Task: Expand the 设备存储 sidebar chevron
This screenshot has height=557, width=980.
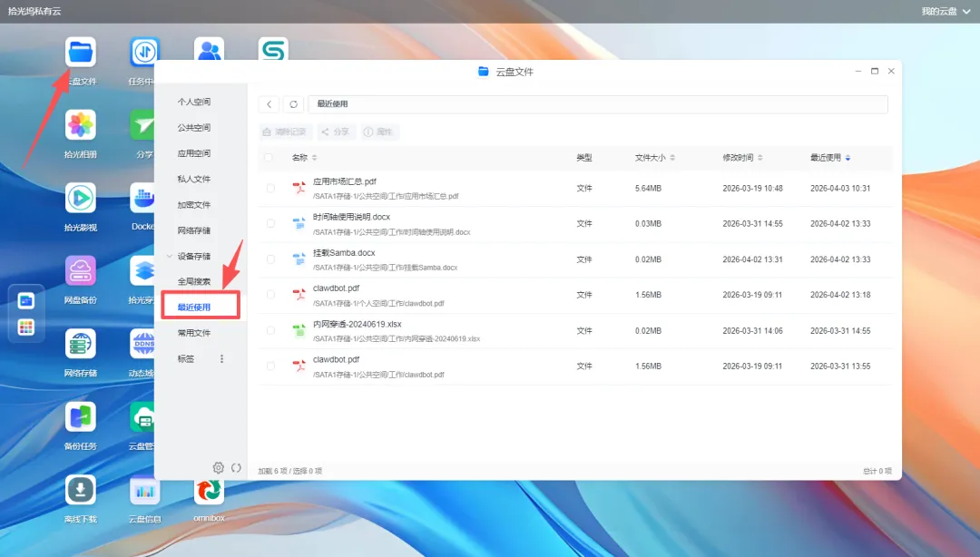Action: 170,257
